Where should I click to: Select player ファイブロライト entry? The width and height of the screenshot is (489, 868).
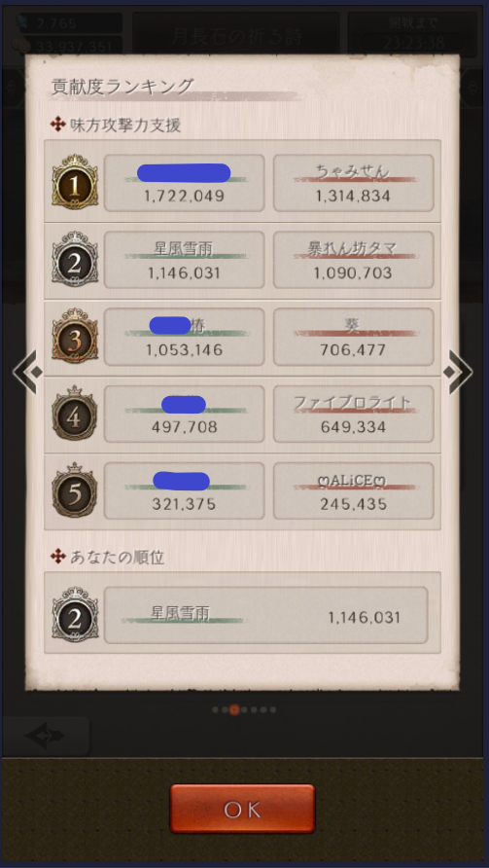354,414
